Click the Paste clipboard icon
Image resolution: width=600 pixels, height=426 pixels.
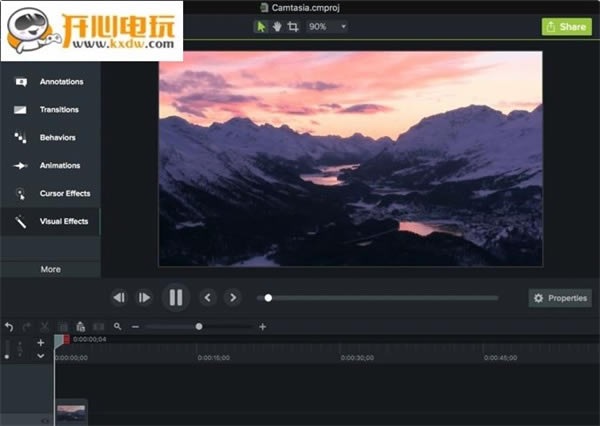80,327
